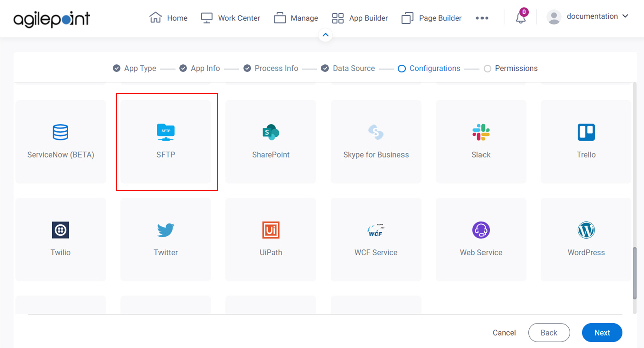
Task: Click the UiPath label text
Action: click(x=271, y=252)
